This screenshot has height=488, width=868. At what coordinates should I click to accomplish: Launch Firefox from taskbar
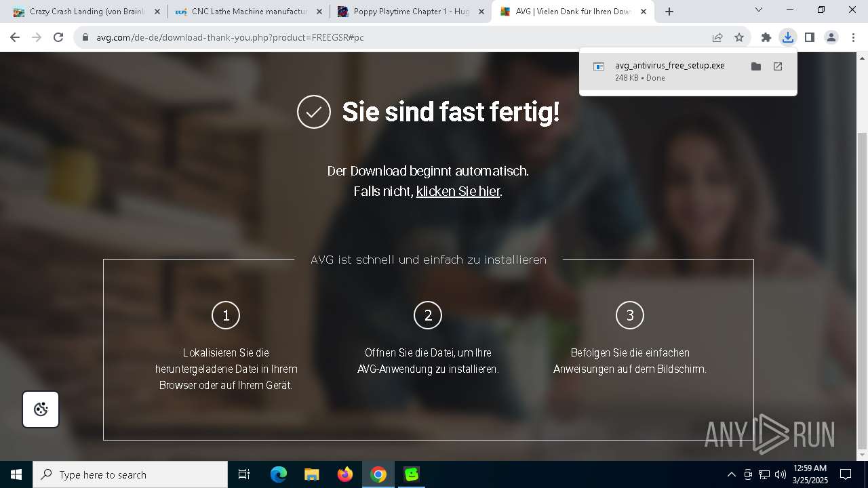(x=344, y=474)
